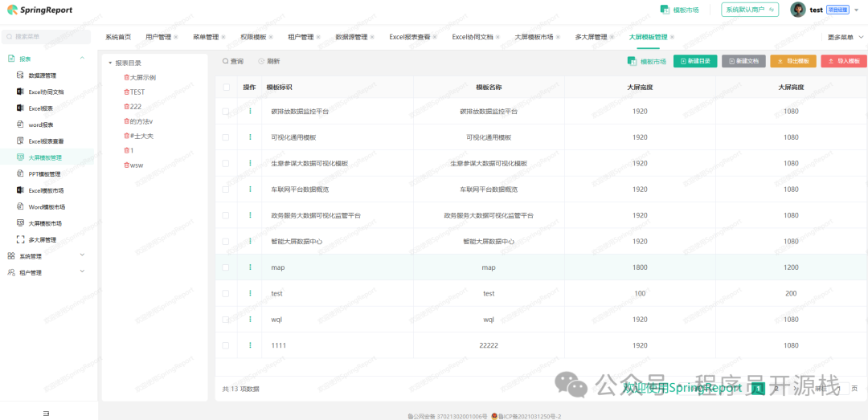Click the word报表 sidebar icon
Screen dimensions: 868x420
tap(20, 124)
